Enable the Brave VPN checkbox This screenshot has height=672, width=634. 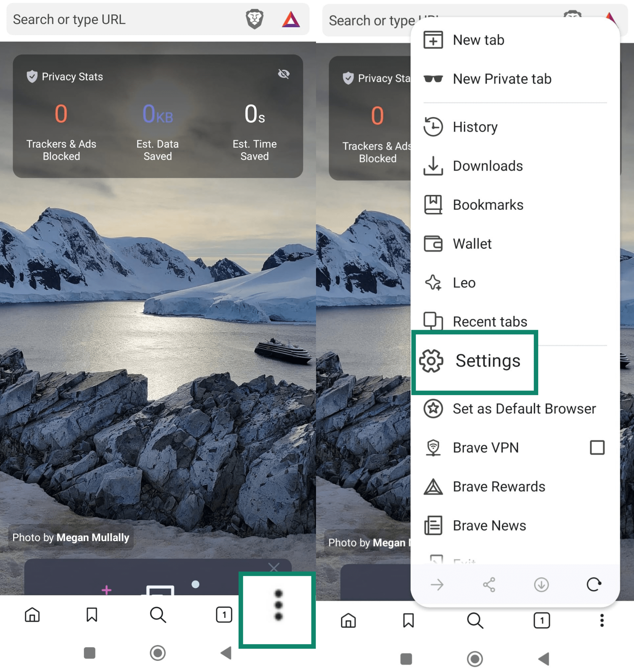pyautogui.click(x=597, y=448)
